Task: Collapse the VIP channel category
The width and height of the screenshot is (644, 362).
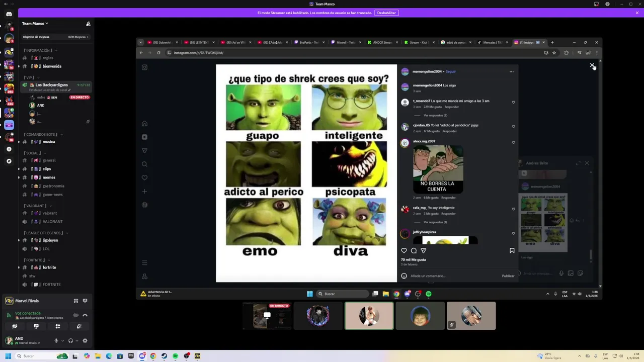Action: coord(31,77)
